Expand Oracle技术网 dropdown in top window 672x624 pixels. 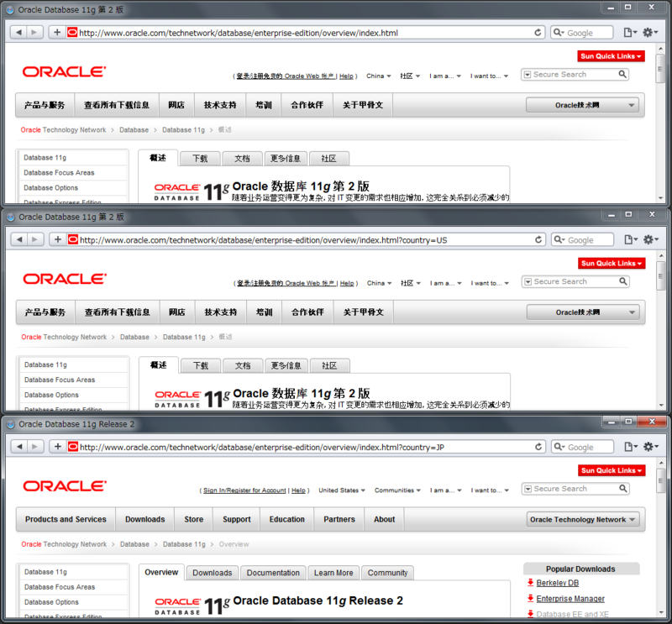tap(582, 105)
